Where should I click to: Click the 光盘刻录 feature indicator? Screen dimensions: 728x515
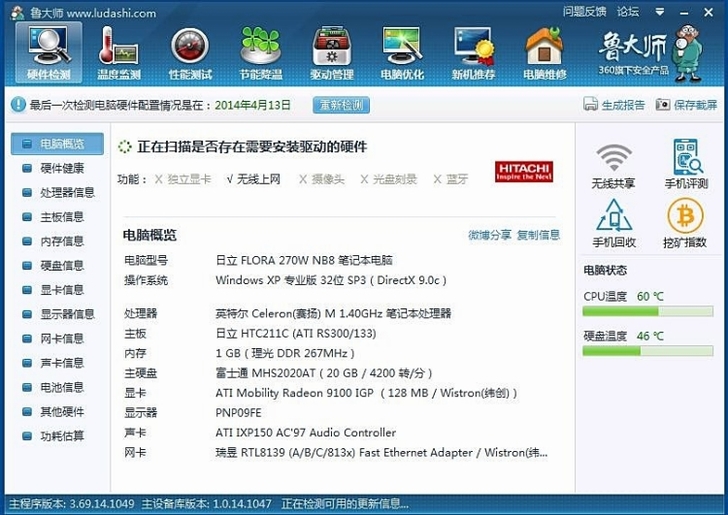(x=389, y=179)
